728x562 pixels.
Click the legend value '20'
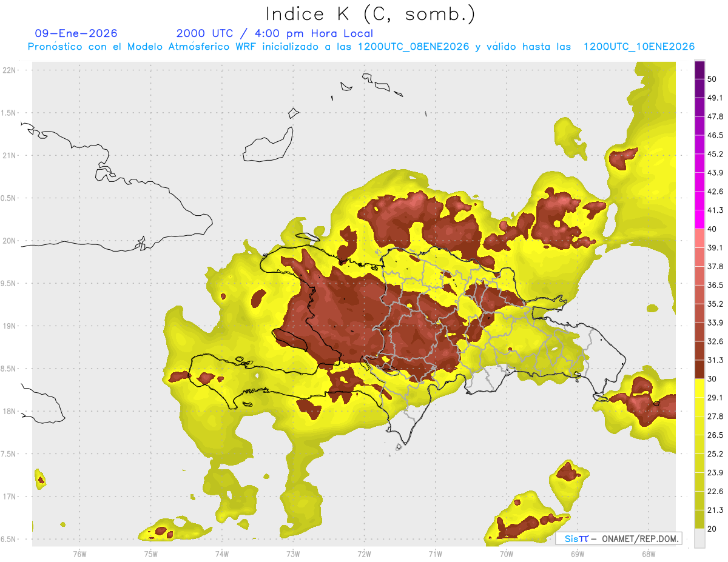[x=712, y=529]
